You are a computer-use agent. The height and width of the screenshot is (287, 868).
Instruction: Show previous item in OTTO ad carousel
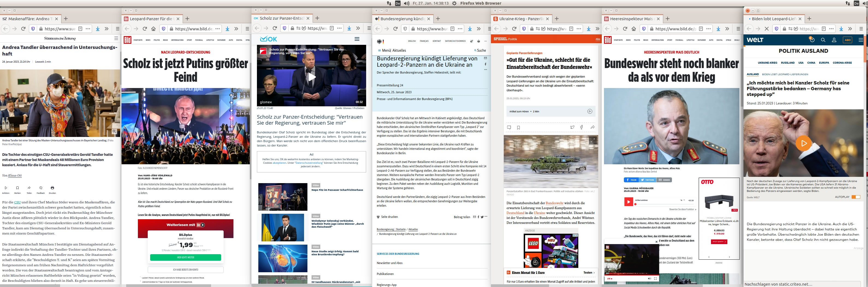pos(709,257)
